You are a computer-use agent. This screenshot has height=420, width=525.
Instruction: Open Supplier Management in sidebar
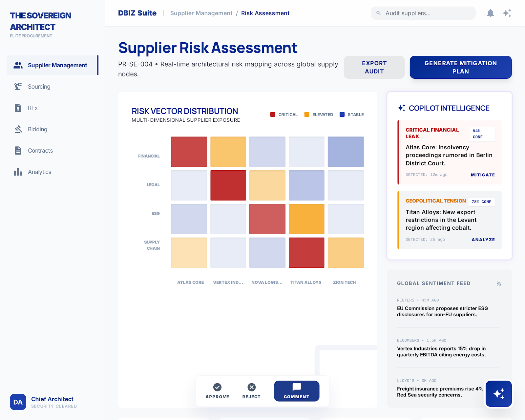(x=52, y=65)
